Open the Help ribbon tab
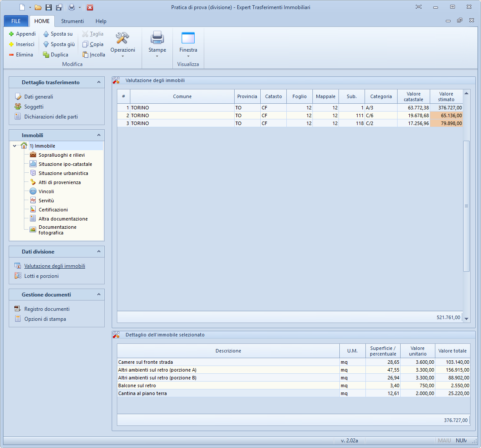481x448 pixels. click(x=101, y=21)
